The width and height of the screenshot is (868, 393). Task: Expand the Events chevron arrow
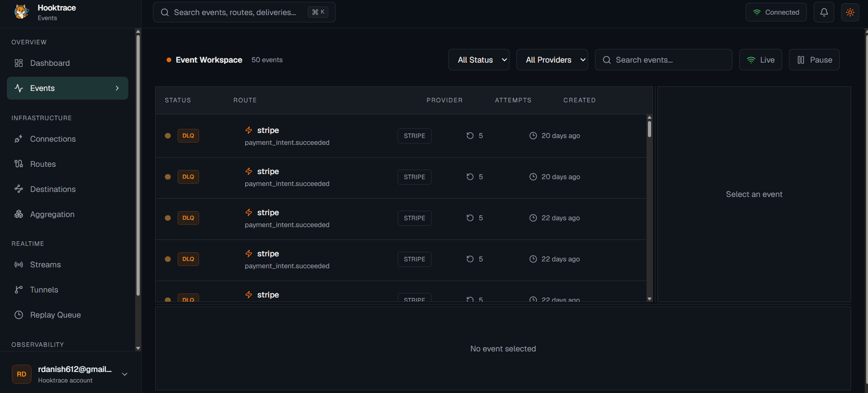point(117,88)
